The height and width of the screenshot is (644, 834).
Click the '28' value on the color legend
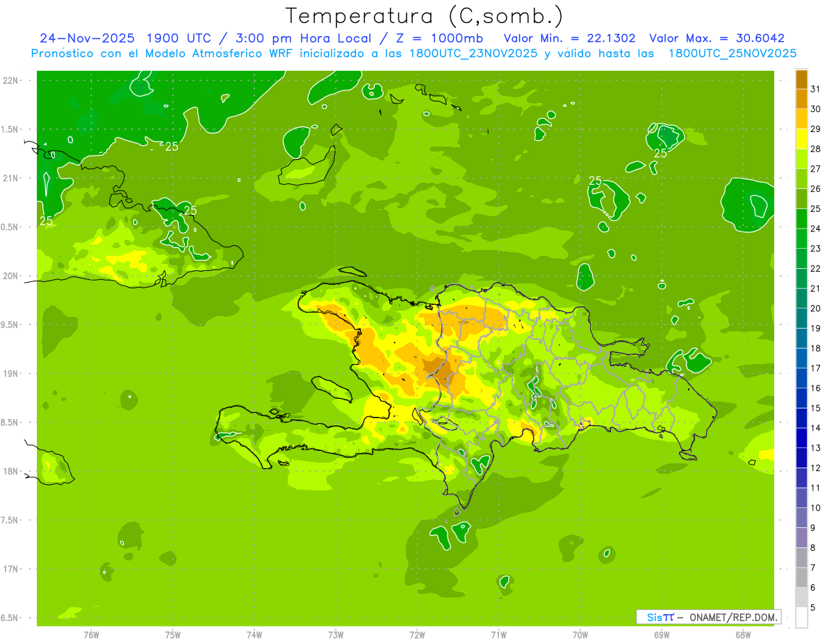click(816, 149)
